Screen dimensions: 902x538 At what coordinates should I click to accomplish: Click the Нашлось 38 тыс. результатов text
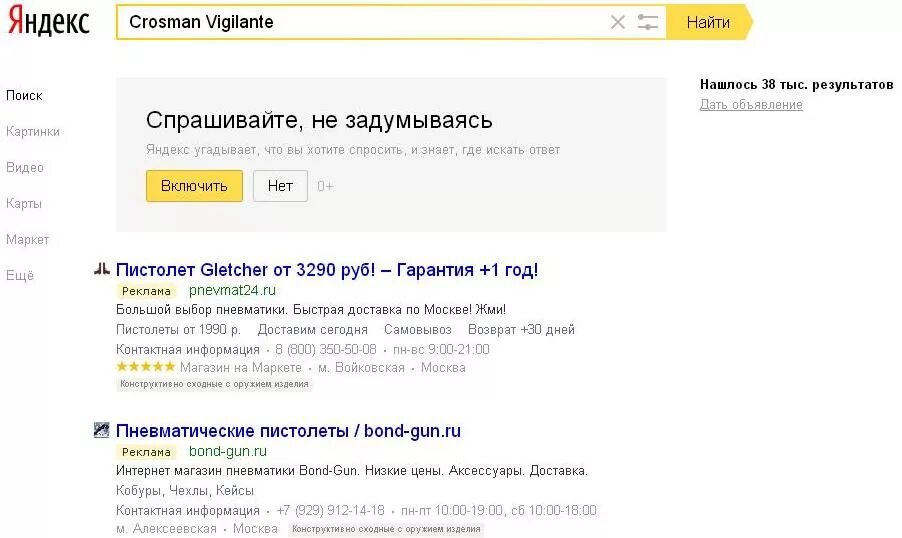tap(797, 85)
